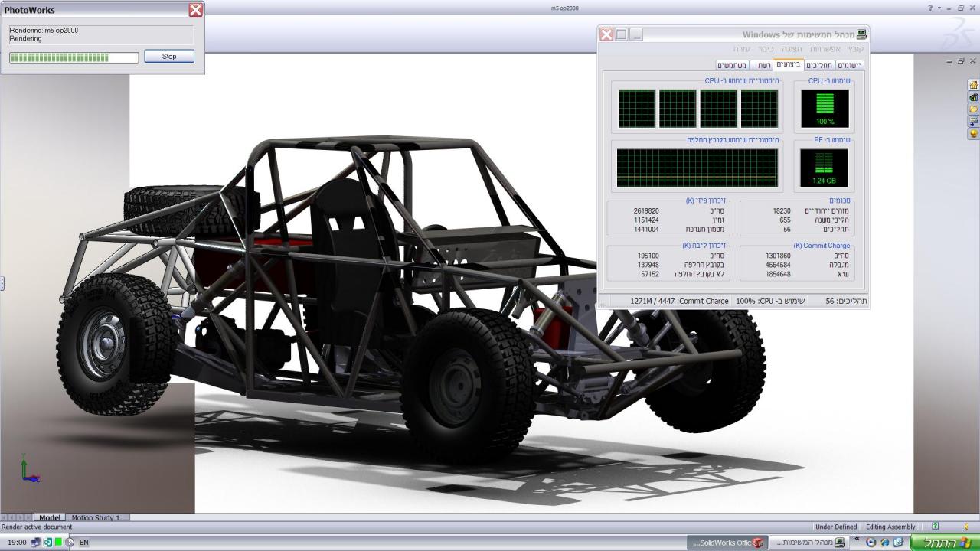Open View Palette icon in task pane

(973, 121)
